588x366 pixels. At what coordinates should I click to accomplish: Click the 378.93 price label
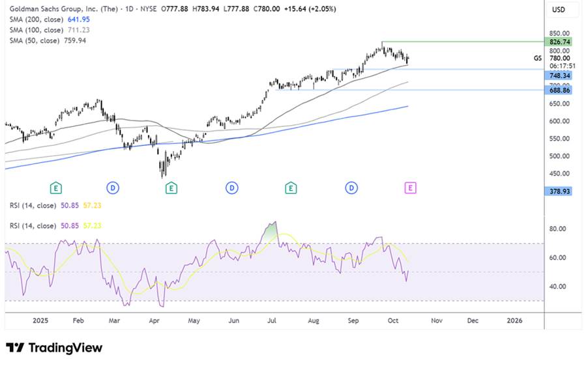[559, 191]
